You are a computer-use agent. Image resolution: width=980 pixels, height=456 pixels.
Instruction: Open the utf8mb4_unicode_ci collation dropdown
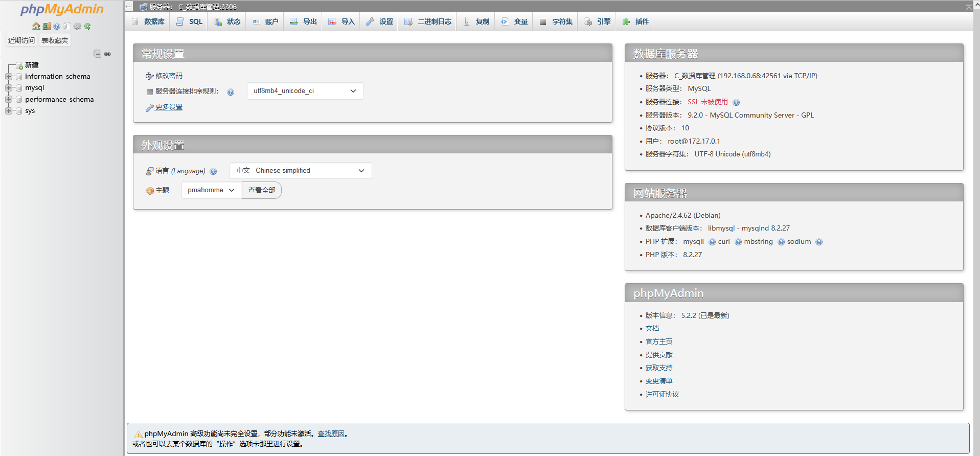[x=305, y=91]
